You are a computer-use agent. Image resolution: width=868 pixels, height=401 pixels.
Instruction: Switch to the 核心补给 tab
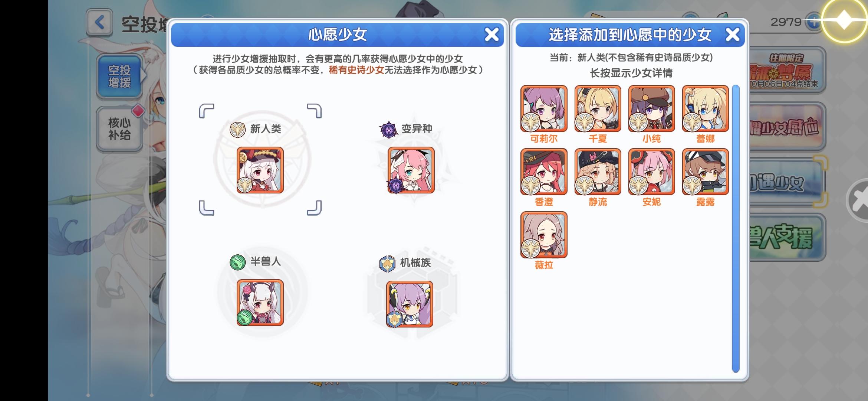click(119, 129)
